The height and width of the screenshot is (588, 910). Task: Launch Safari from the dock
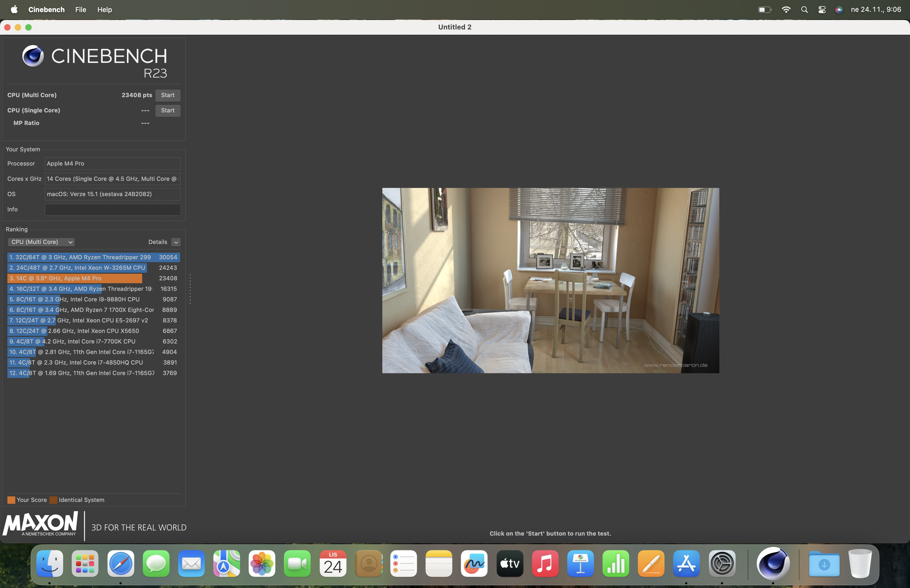(x=121, y=564)
